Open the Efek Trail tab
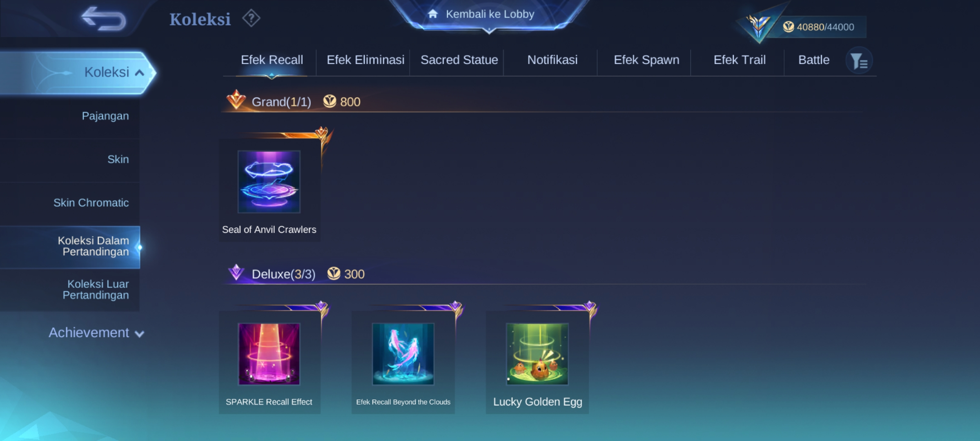 pos(739,60)
